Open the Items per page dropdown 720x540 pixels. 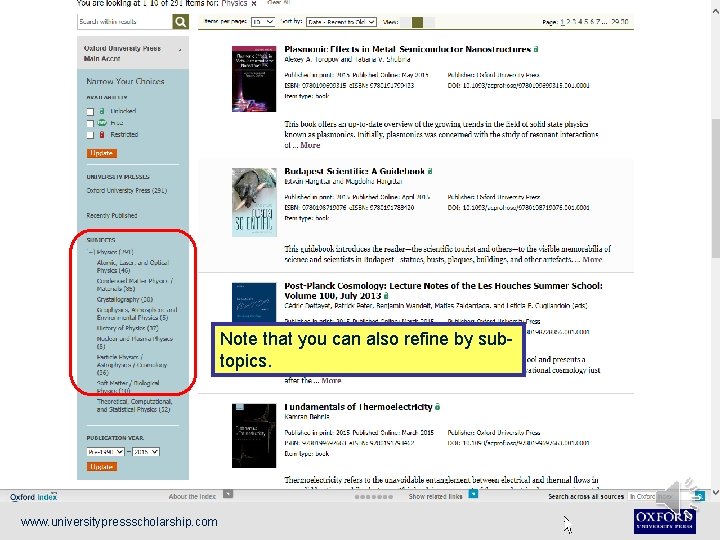263,22
